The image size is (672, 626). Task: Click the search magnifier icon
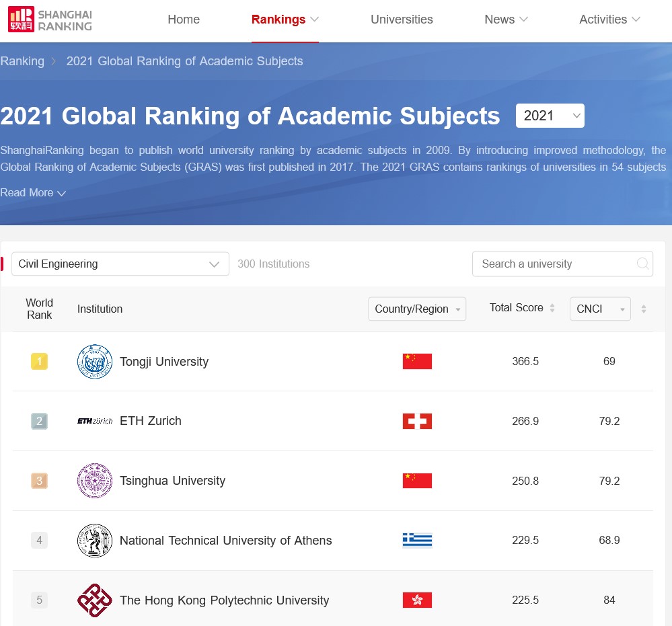coord(642,264)
